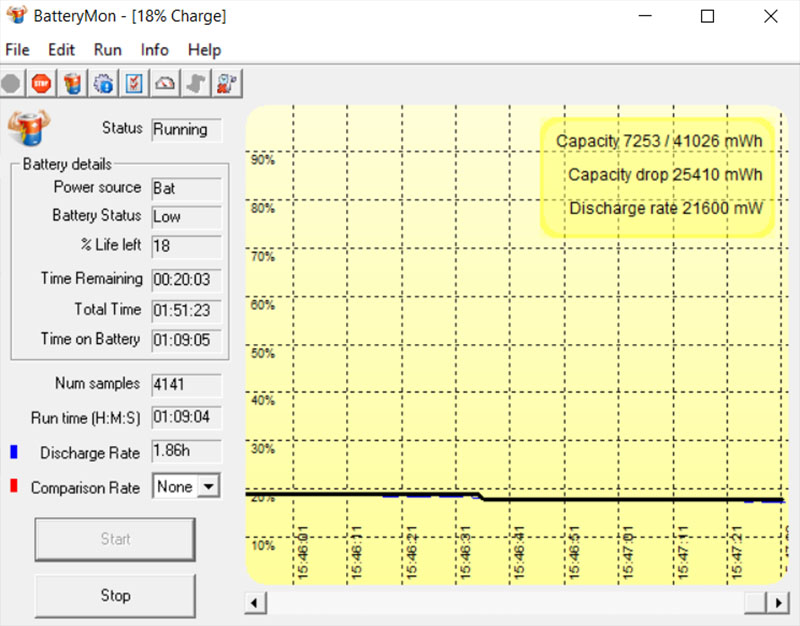Open battery information via battery toolbar icon

pos(72,83)
